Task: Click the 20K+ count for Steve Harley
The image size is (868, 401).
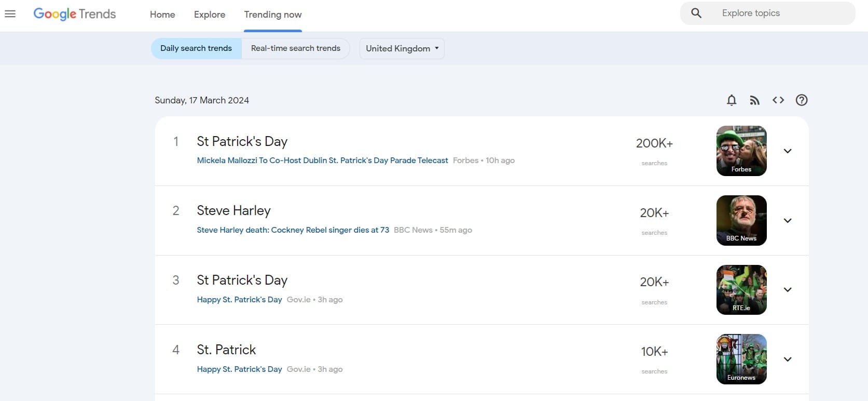Action: pos(654,213)
